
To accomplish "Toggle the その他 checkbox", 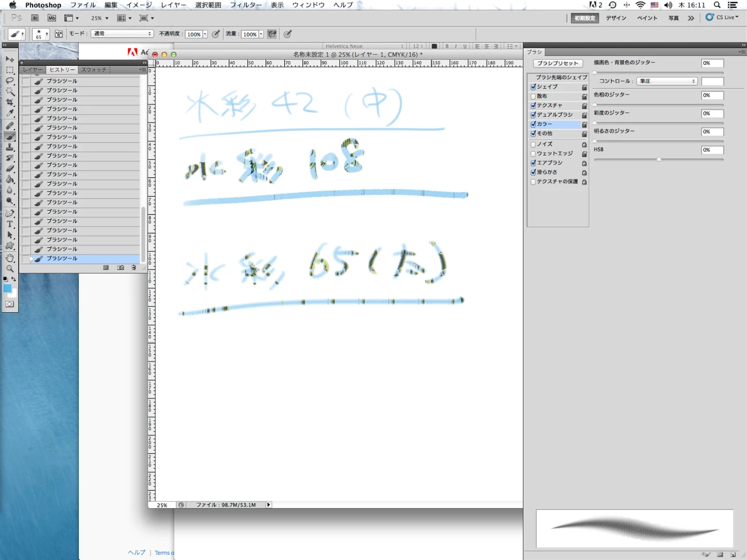I will click(533, 134).
